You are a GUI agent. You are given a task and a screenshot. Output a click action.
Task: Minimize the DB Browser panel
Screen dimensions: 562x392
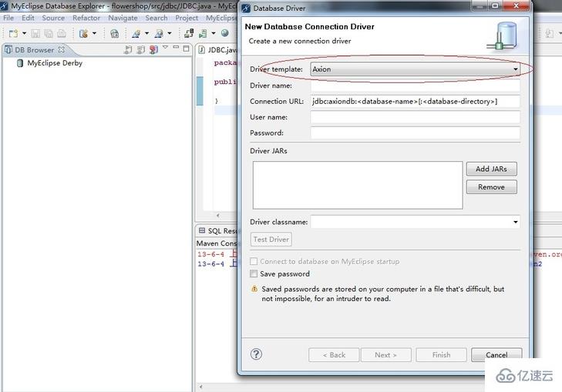pos(176,47)
